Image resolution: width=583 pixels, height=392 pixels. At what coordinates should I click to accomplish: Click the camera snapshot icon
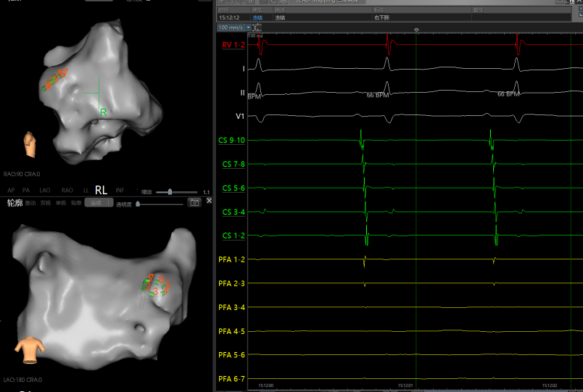click(194, 203)
